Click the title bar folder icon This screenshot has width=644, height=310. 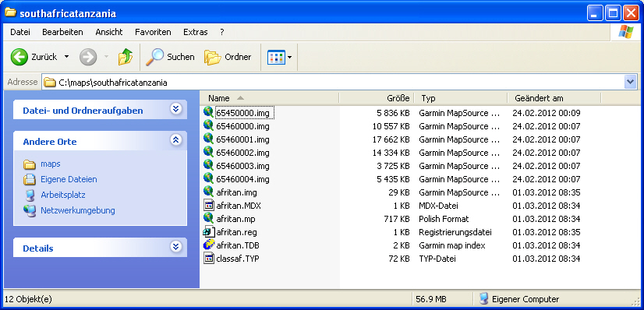[x=10, y=12]
